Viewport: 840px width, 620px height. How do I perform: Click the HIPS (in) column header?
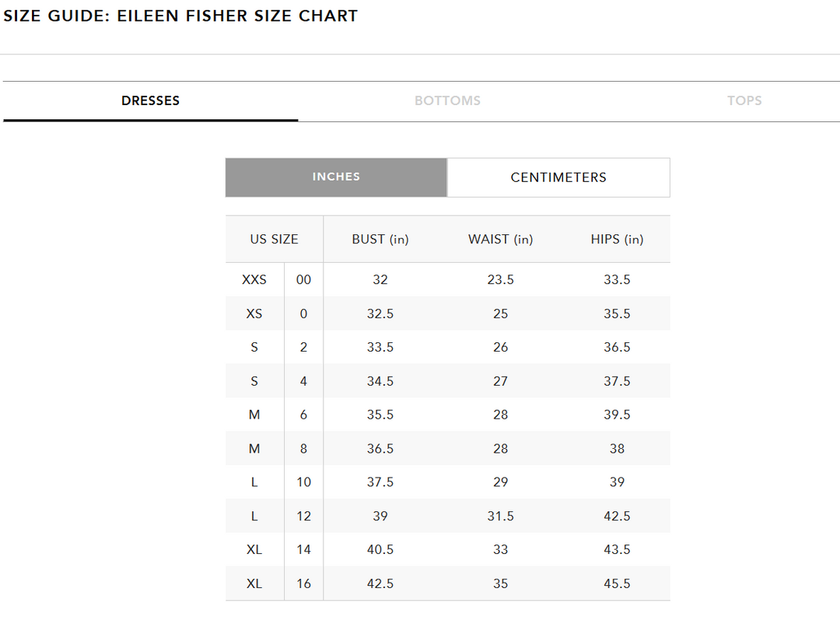tap(617, 239)
